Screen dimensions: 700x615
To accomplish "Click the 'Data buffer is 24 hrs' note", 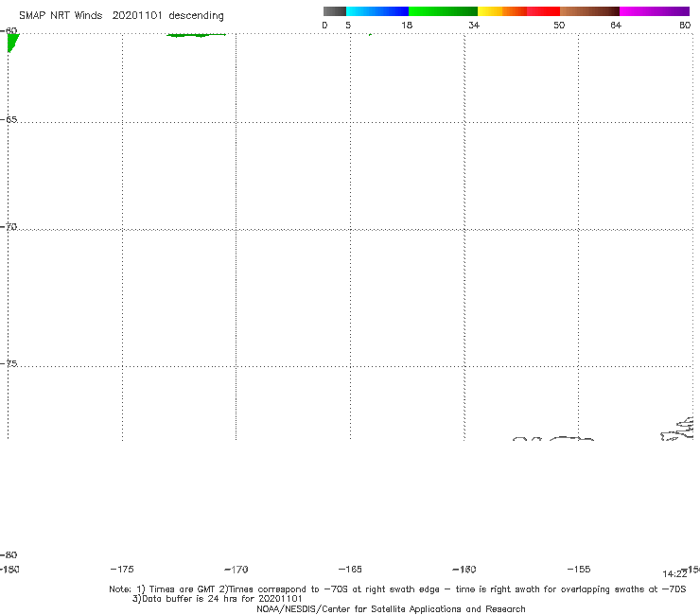I will [x=218, y=599].
